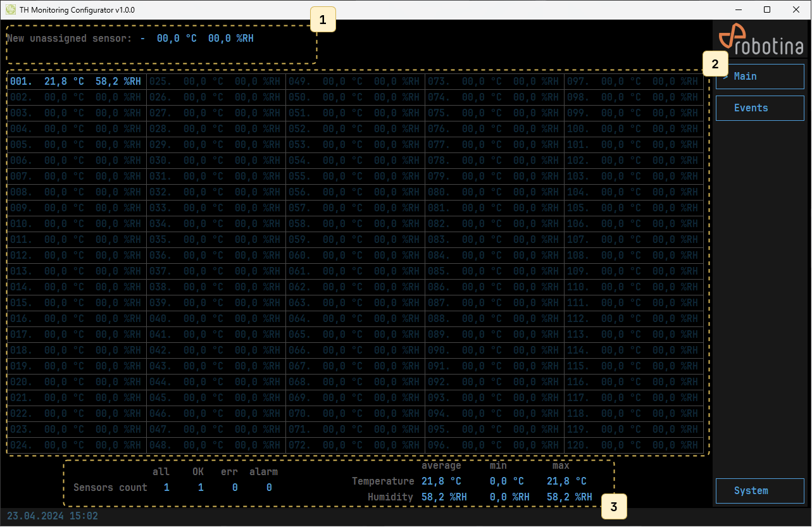
Task: Click the 'err' sensors count value
Action: click(235, 488)
